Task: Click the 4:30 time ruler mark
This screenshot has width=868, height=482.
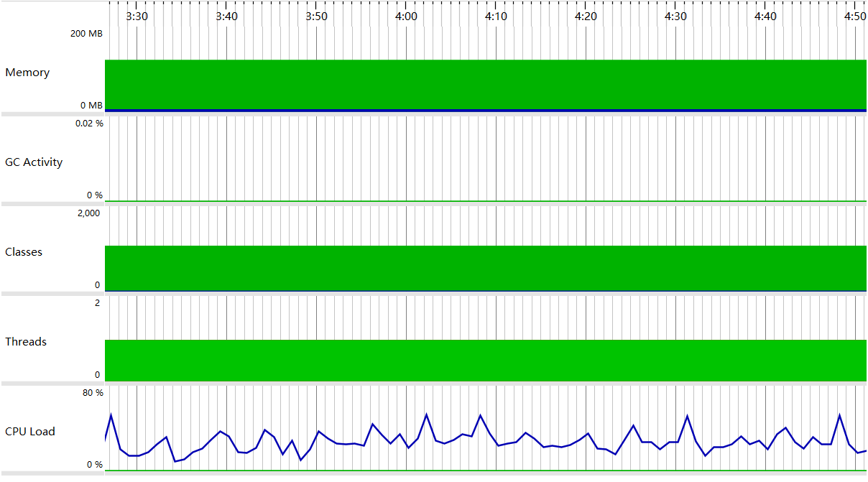Action: pos(675,16)
